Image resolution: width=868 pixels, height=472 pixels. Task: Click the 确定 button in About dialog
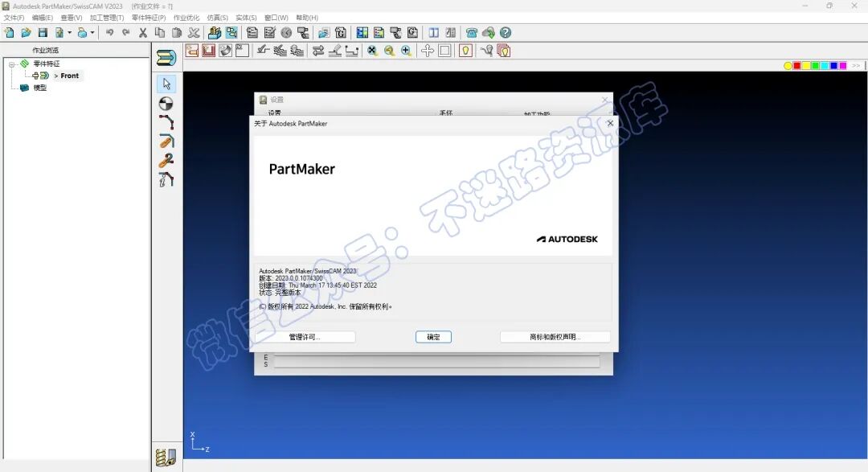coord(433,337)
